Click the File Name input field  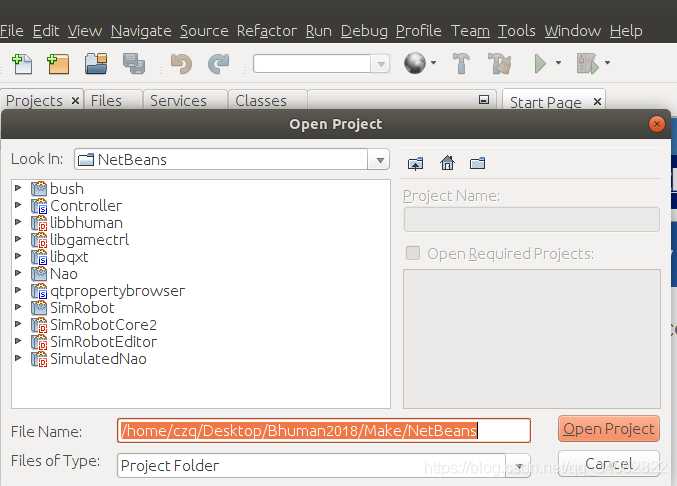pyautogui.click(x=324, y=431)
